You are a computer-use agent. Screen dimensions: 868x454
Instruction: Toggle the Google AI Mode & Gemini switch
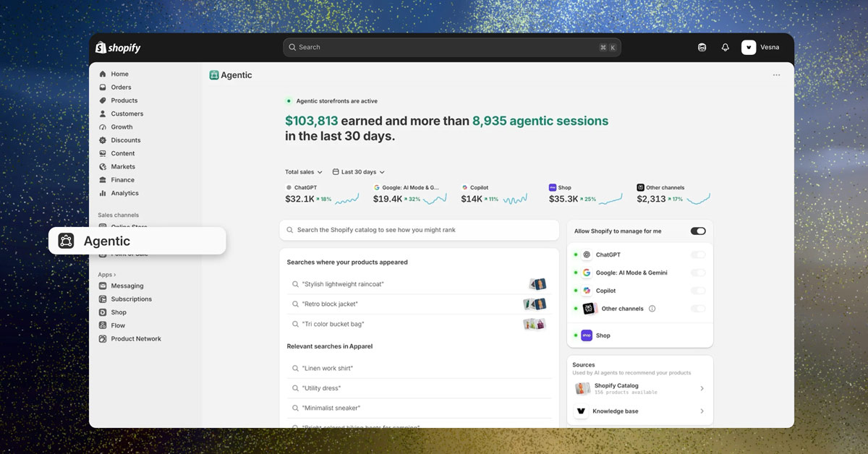pos(698,273)
